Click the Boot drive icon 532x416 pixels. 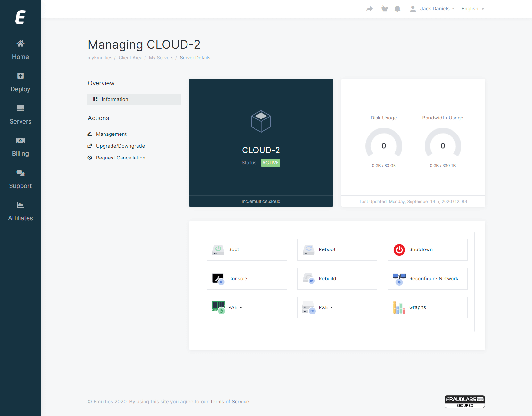(x=218, y=249)
